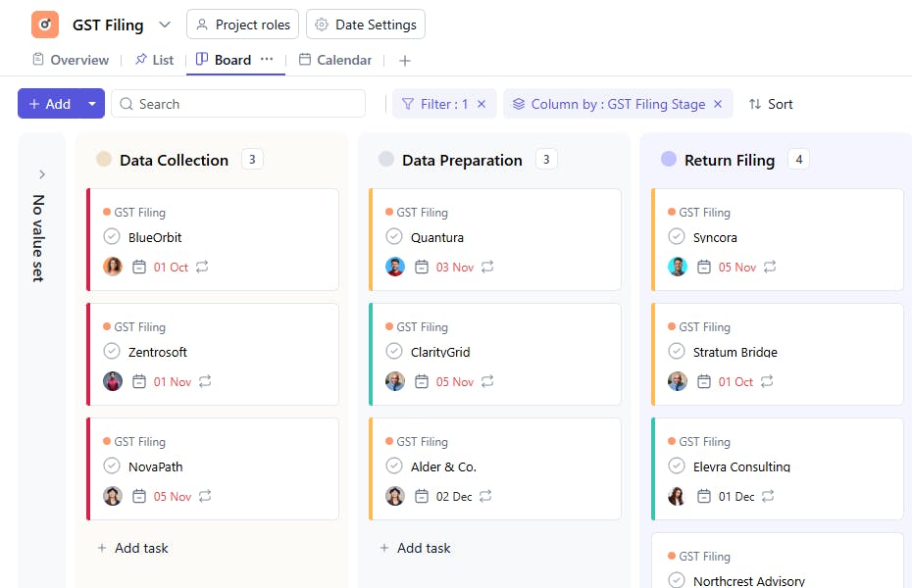Click the Return Filing column color dot

coord(669,160)
